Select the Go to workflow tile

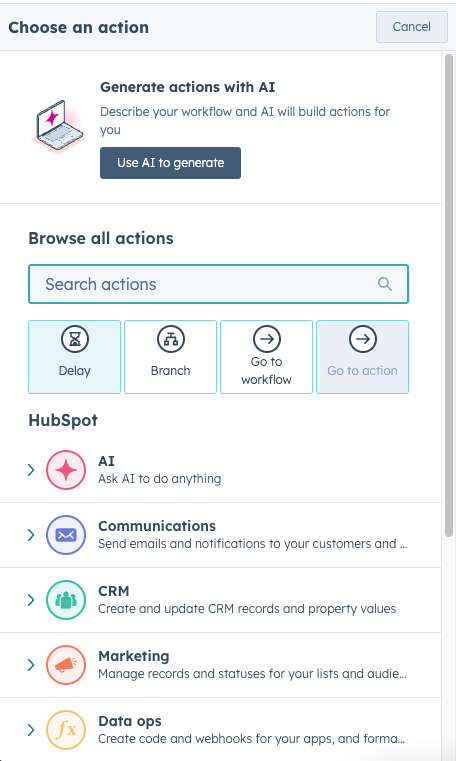(266, 357)
